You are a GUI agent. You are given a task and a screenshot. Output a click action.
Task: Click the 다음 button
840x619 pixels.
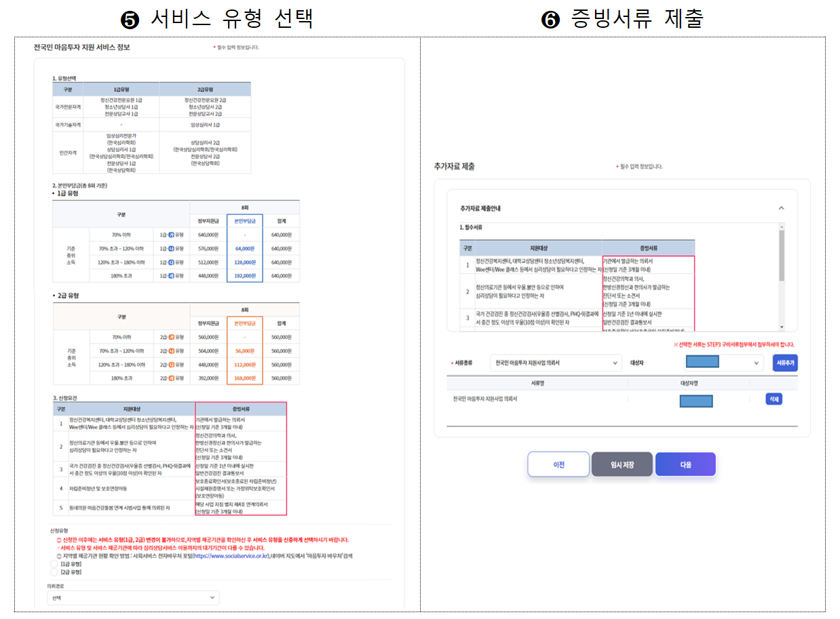(685, 465)
